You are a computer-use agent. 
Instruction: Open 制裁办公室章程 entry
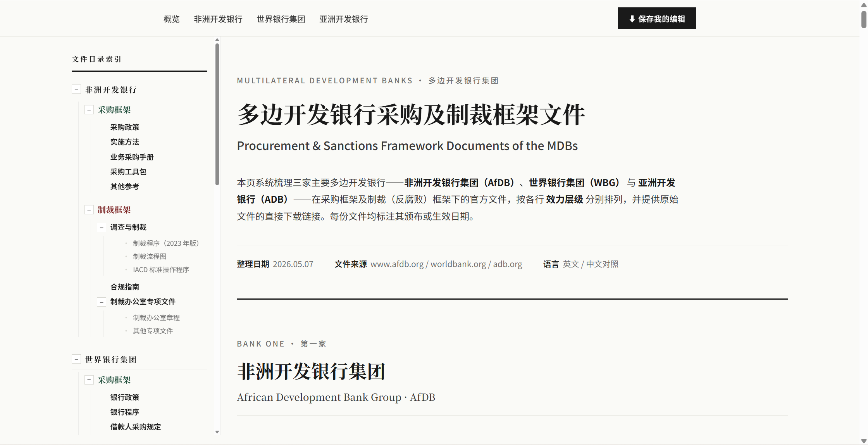coord(156,318)
